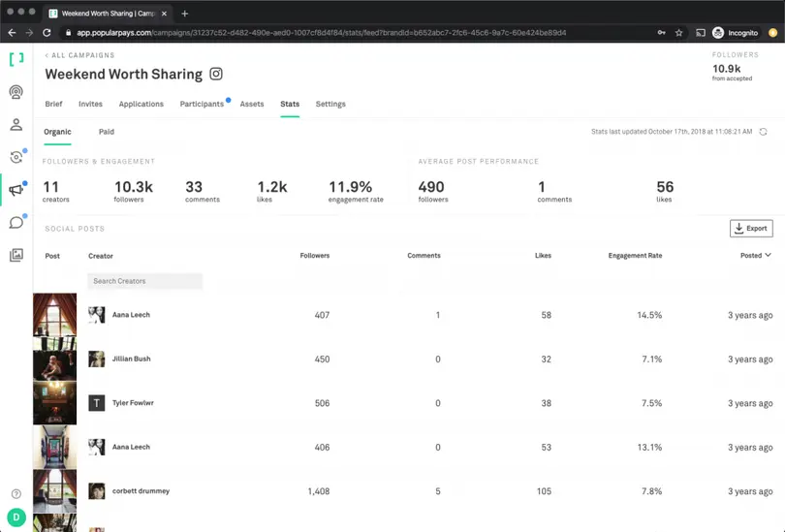Switch to the Settings tab

(330, 104)
